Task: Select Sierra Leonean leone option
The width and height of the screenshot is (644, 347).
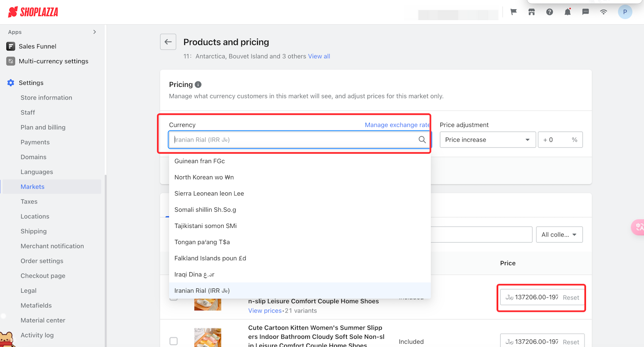Action: pos(300,193)
